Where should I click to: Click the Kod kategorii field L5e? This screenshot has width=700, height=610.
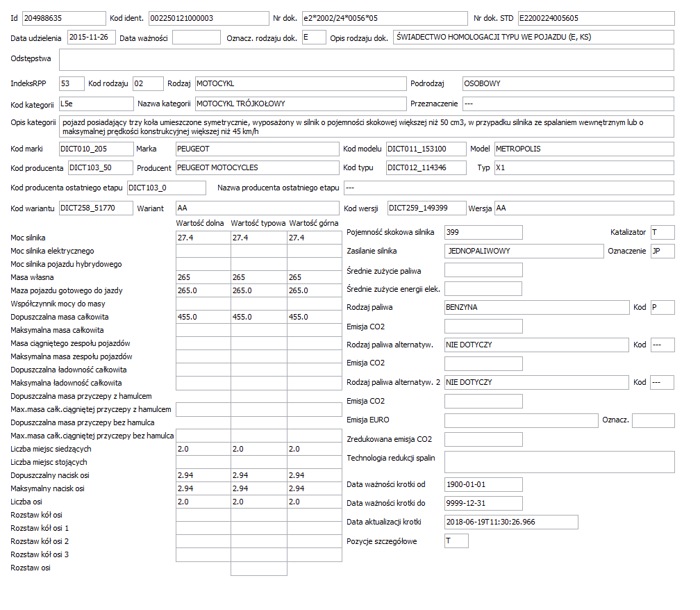pos(97,104)
